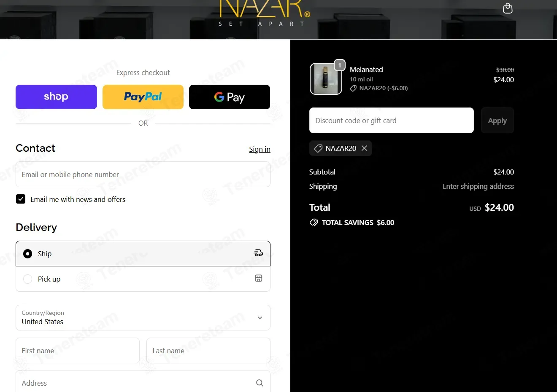Image resolution: width=557 pixels, height=392 pixels.
Task: Click the store icon in Pick up row
Action: (259, 278)
